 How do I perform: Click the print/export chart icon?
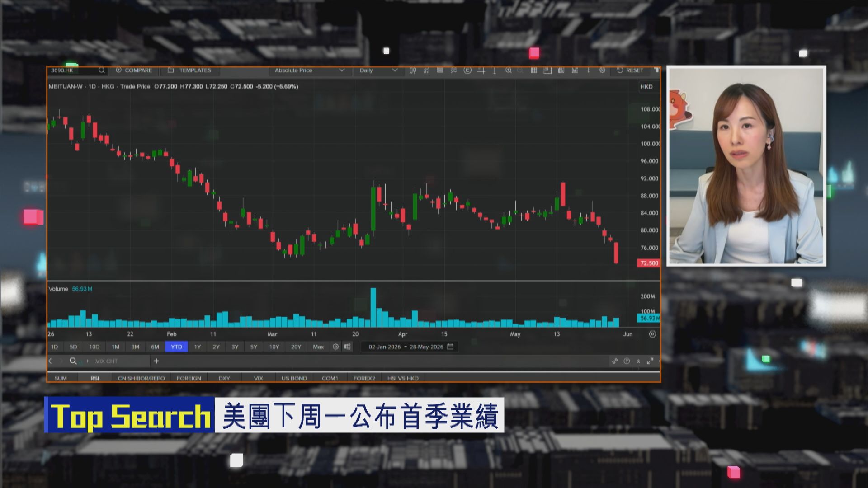coord(561,70)
